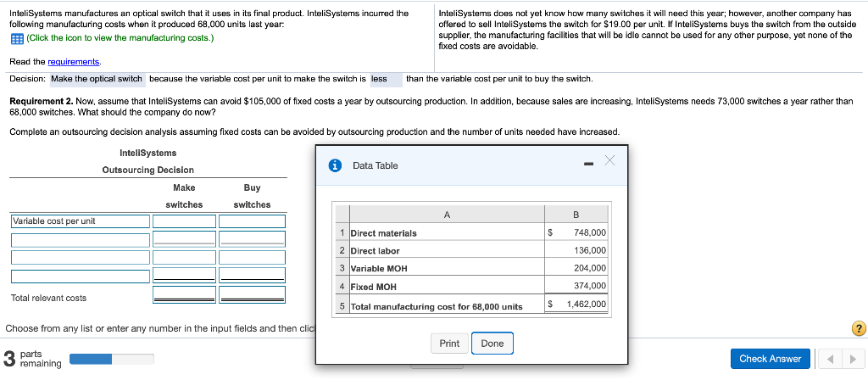Viewport: 868px width, 380px height.
Task: Go to the next question arrow
Action: (854, 359)
